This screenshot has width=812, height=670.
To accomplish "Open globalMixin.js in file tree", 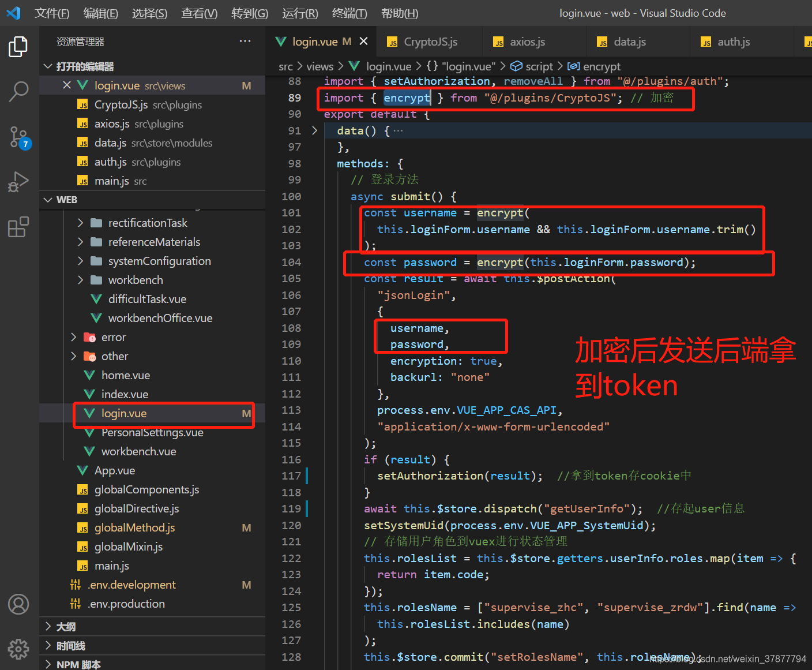I will pyautogui.click(x=152, y=547).
